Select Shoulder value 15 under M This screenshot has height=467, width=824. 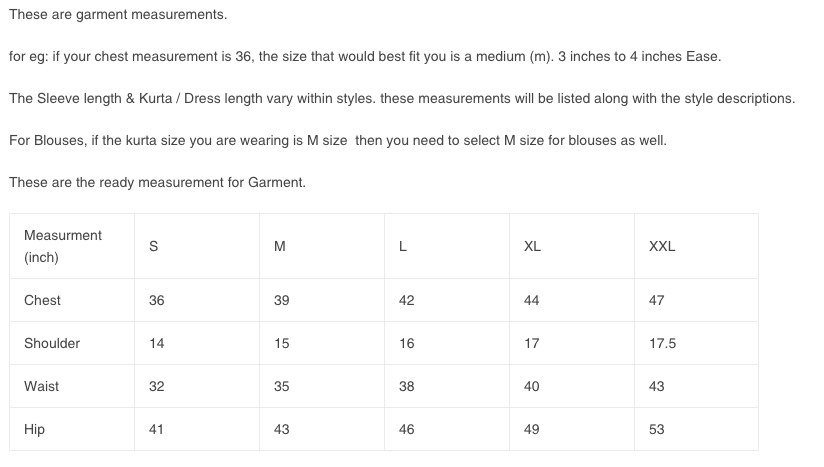coord(281,343)
